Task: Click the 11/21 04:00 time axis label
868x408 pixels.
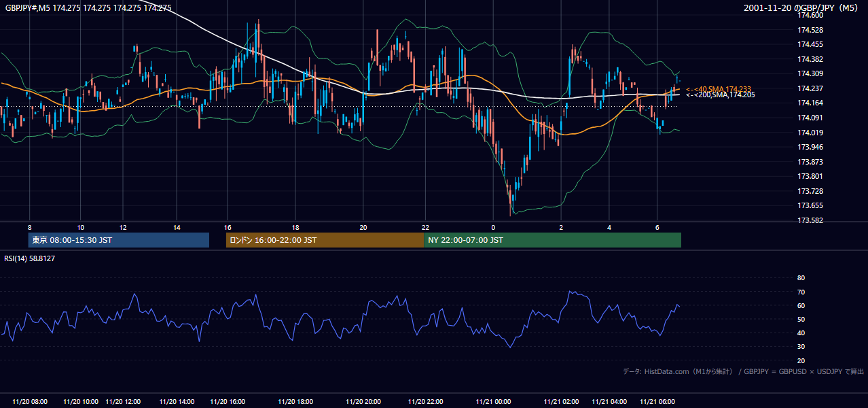Action: pos(609,402)
